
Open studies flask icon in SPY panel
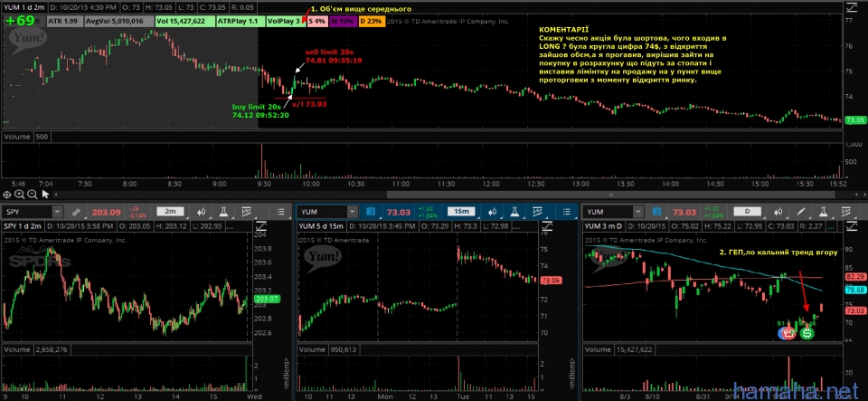pos(223,212)
